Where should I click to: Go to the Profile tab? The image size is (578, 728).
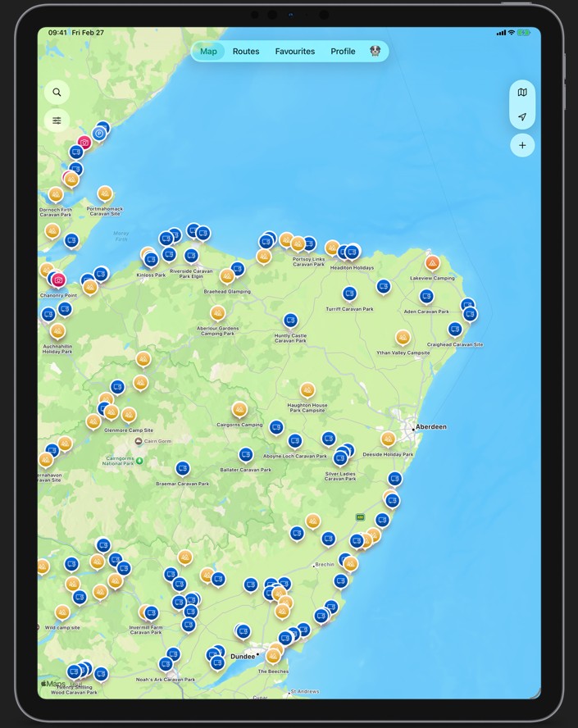343,52
